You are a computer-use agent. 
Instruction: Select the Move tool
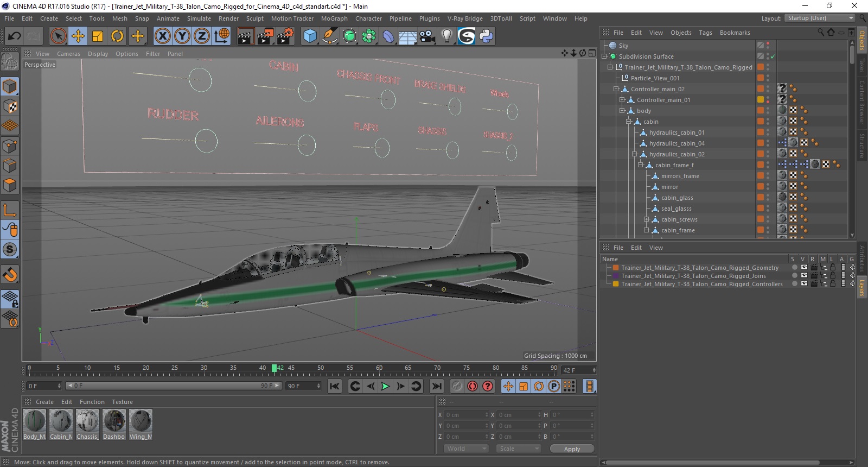coord(78,36)
